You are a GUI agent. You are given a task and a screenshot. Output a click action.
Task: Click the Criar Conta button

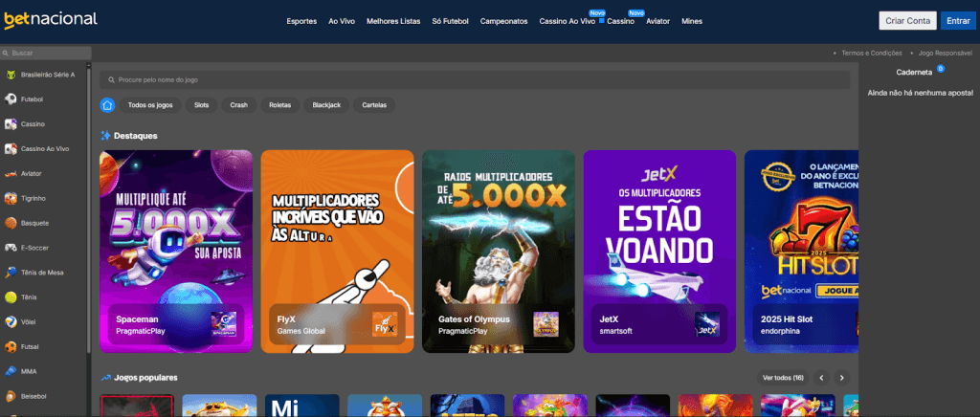click(x=907, y=21)
